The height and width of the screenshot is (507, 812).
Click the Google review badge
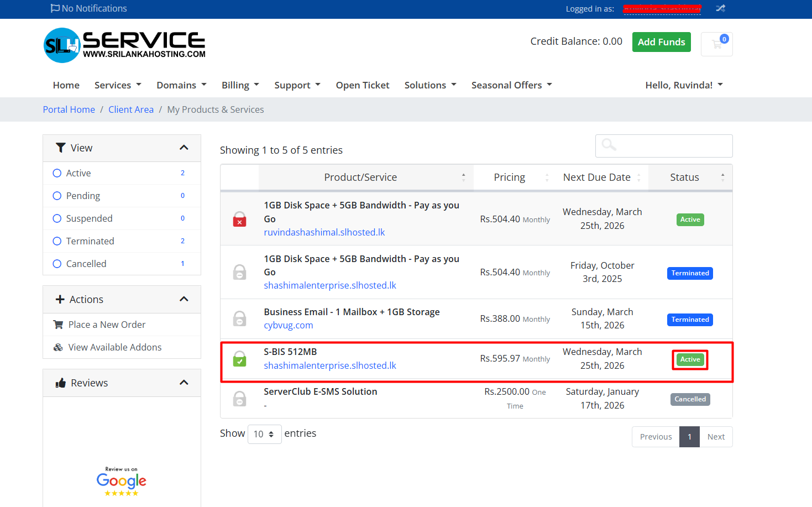[122, 481]
